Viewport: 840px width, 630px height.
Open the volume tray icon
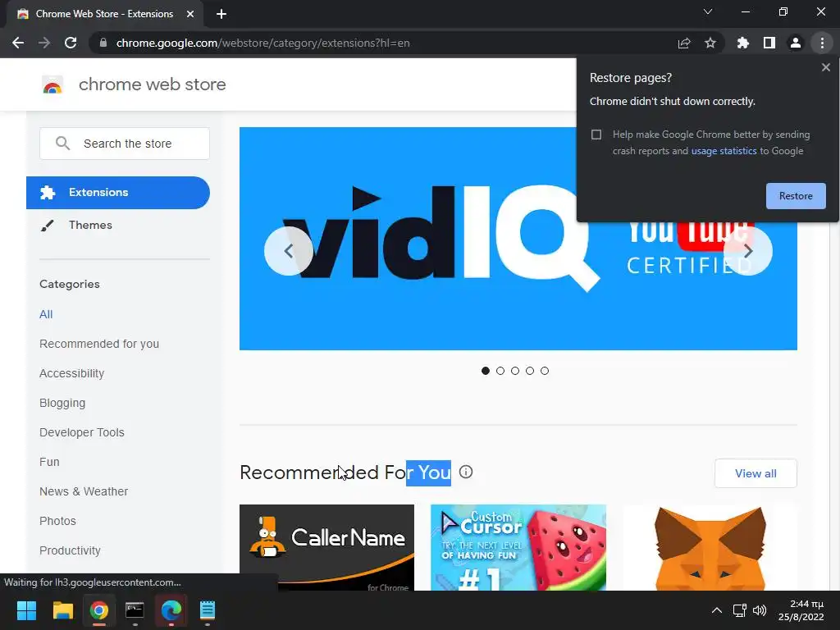(759, 610)
